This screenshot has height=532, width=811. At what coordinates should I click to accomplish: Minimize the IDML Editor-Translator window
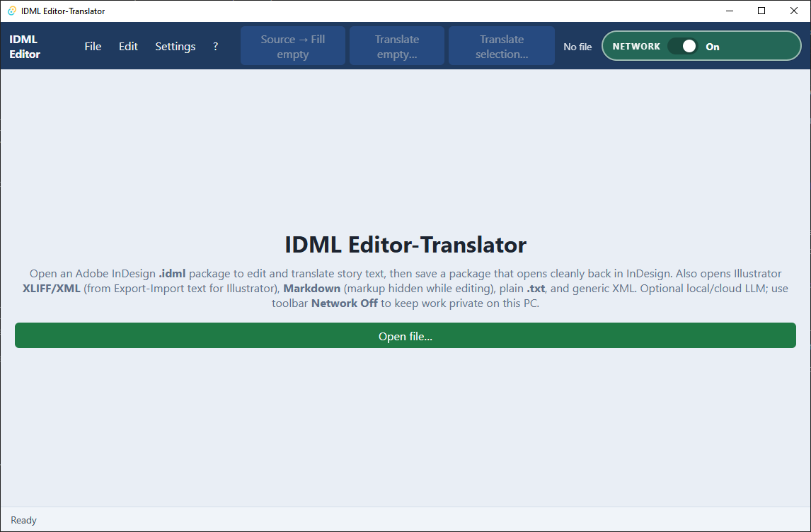[x=730, y=11]
